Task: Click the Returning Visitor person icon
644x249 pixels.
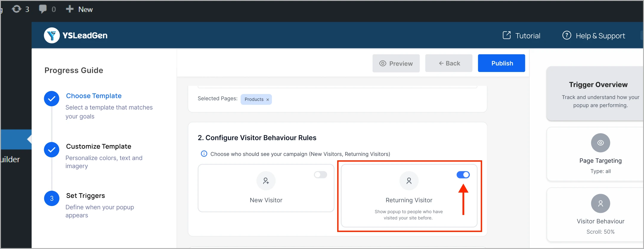Action: [409, 181]
